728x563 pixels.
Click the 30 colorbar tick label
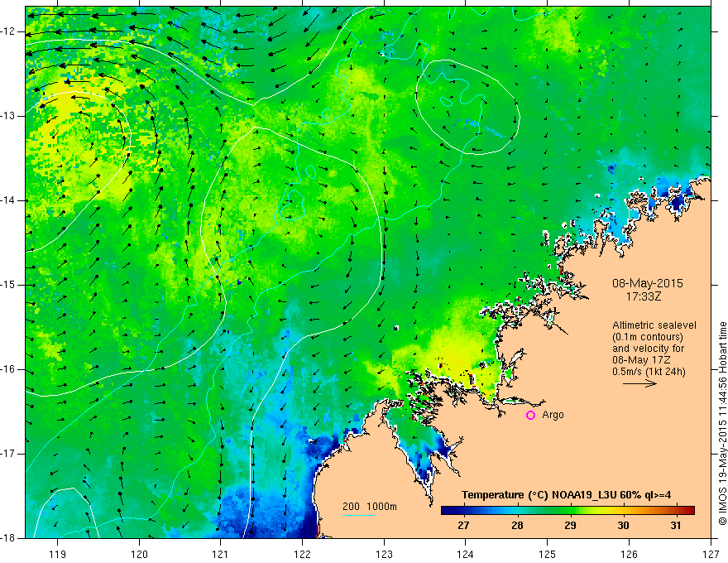coord(623,526)
